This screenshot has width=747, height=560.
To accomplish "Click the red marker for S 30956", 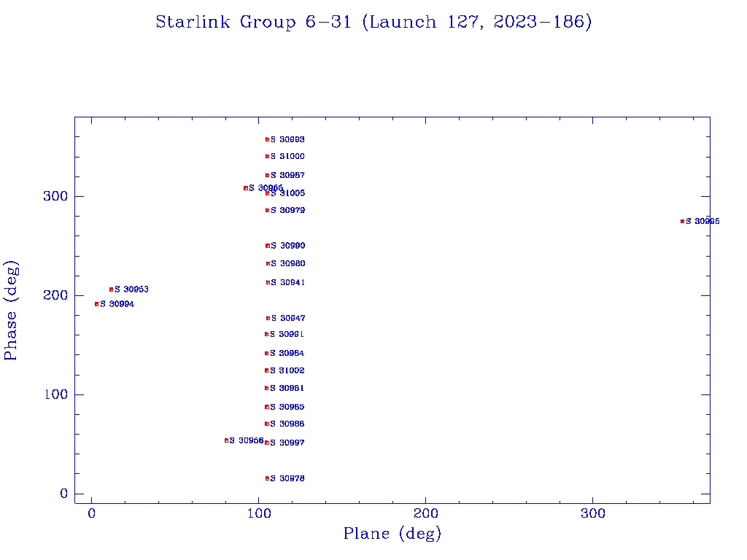I will pyautogui.click(x=226, y=440).
